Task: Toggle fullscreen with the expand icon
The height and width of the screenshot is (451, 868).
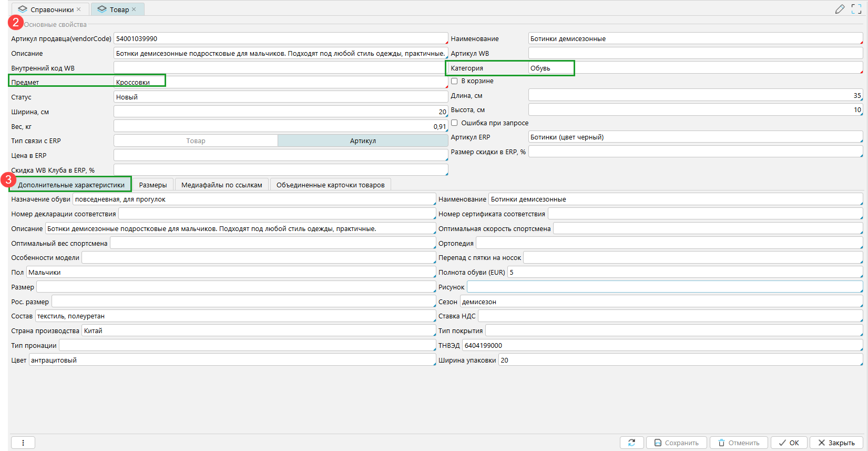Action: [x=856, y=9]
